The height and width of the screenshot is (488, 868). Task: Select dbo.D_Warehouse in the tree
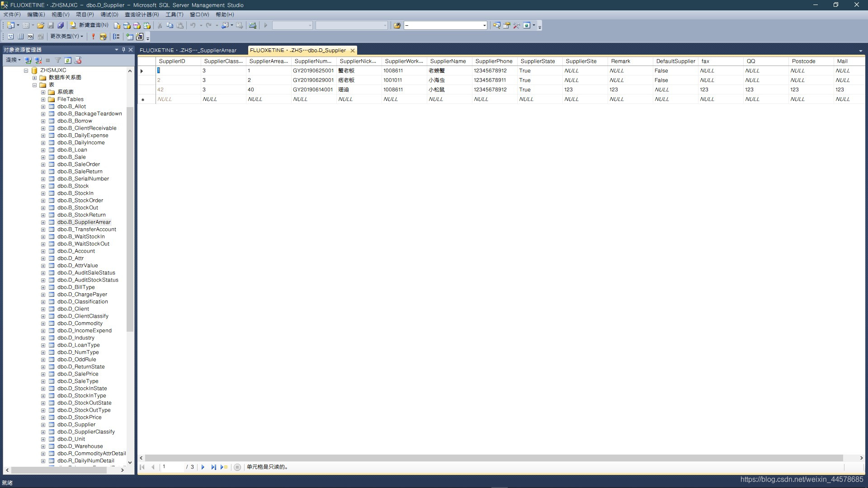click(80, 446)
